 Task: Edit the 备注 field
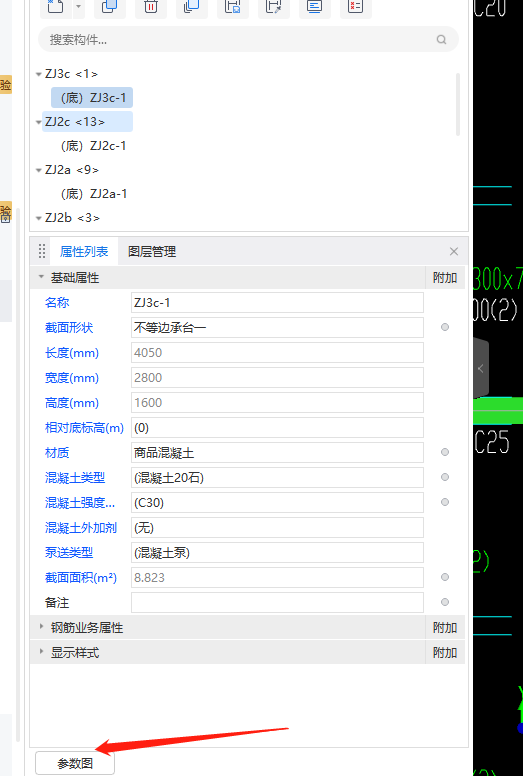point(277,602)
